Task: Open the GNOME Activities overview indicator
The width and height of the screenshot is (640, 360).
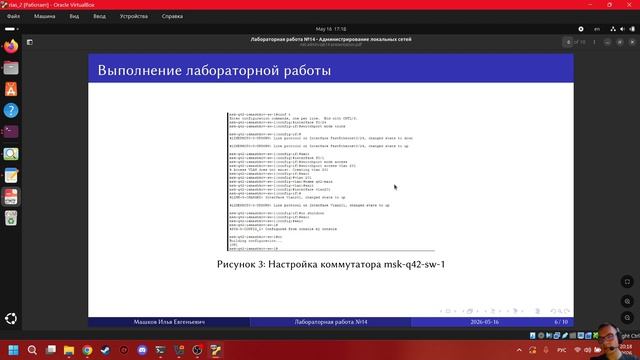Action: 11,29
